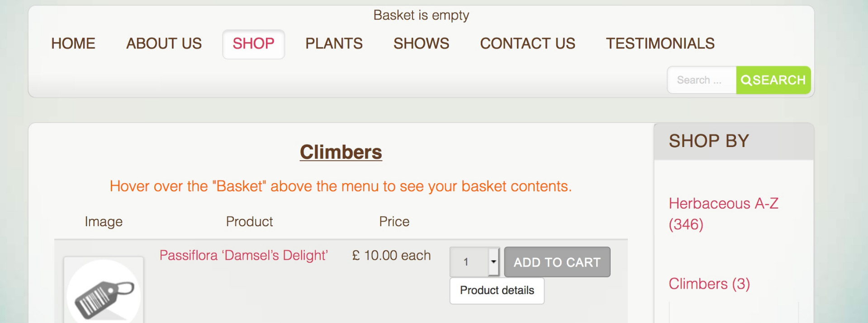Click the SHOP BY sidebar header
868x323 pixels.
(708, 141)
